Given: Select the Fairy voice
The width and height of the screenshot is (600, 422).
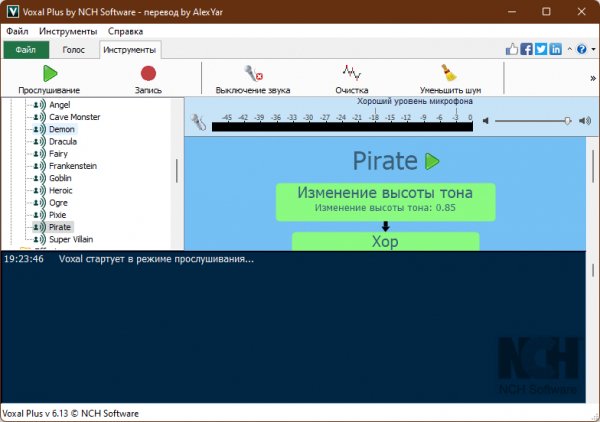Looking at the screenshot, I should pyautogui.click(x=58, y=154).
